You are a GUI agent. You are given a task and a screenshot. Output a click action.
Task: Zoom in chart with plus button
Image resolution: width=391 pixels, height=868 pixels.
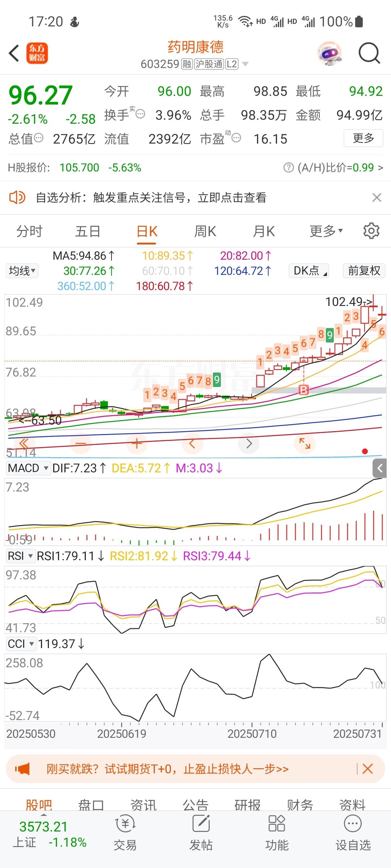click(x=136, y=443)
